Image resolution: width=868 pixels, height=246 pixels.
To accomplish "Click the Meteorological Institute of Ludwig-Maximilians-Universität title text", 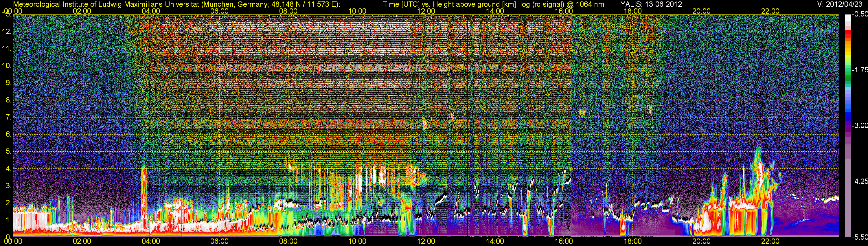I will click(176, 4).
